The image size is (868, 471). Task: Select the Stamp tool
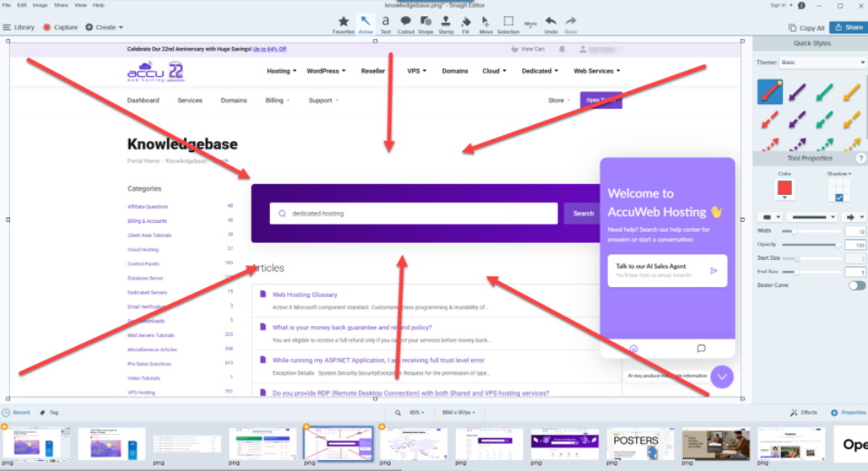(x=446, y=22)
